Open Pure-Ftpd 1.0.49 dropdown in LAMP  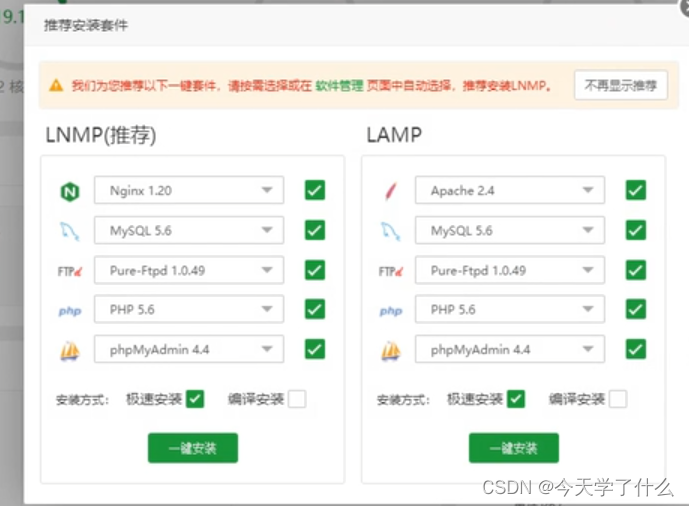click(510, 270)
